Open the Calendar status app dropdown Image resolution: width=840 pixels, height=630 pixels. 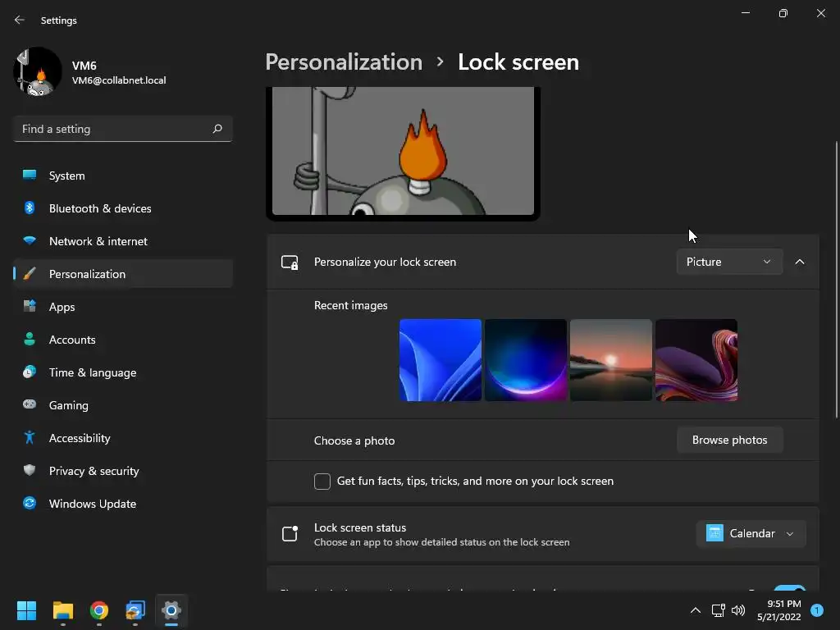[751, 533]
